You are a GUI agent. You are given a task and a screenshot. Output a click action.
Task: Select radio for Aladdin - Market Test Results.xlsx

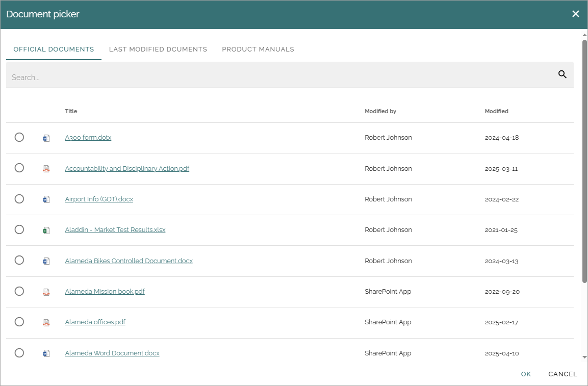[x=19, y=229]
